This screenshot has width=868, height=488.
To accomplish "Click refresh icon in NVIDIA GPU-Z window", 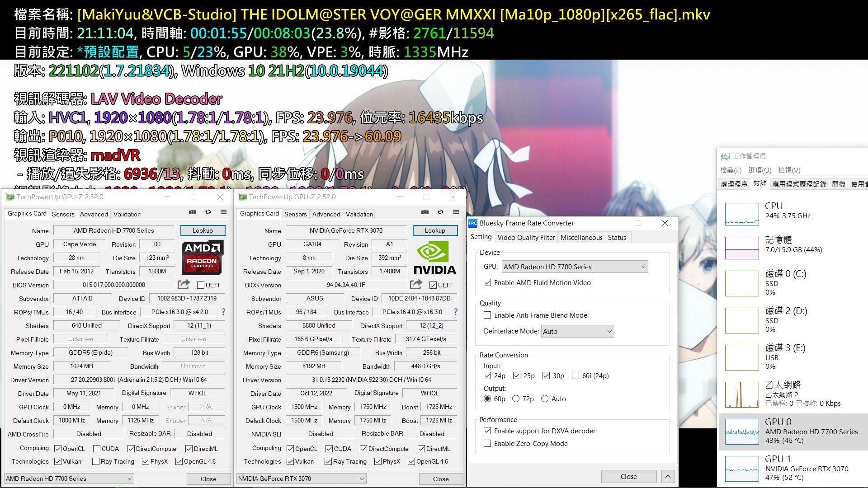I will pos(440,212).
